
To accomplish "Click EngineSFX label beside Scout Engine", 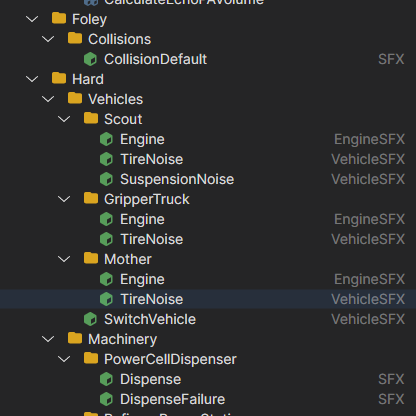I will [x=369, y=139].
